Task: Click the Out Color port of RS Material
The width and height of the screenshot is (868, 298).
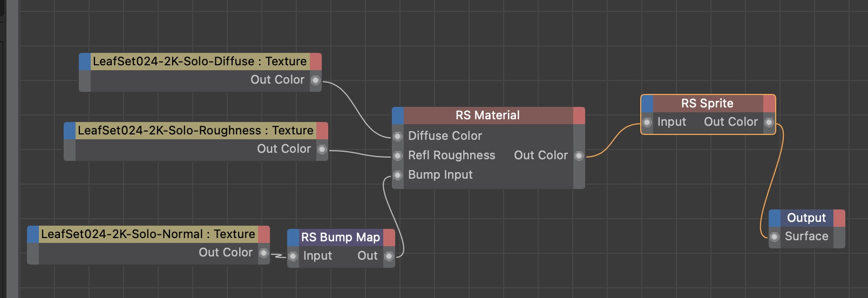Action: tap(579, 156)
